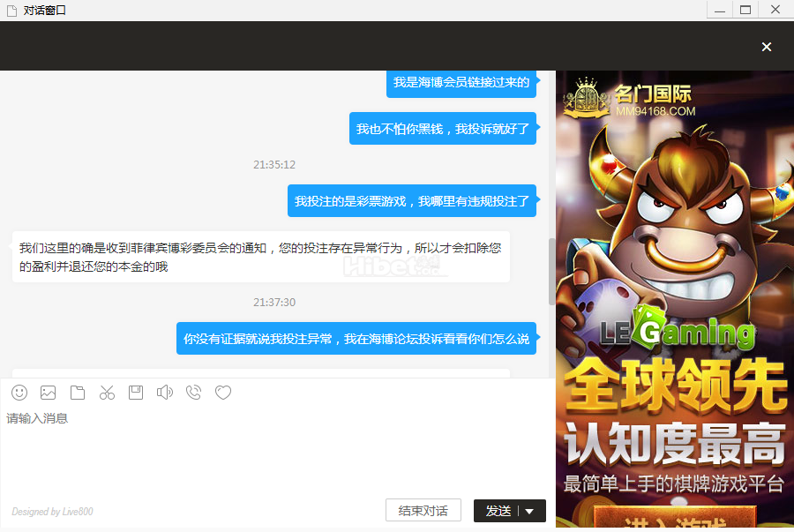This screenshot has height=532, width=794.
Task: Focus the 请输入消息 message input field
Action: tap(265, 450)
